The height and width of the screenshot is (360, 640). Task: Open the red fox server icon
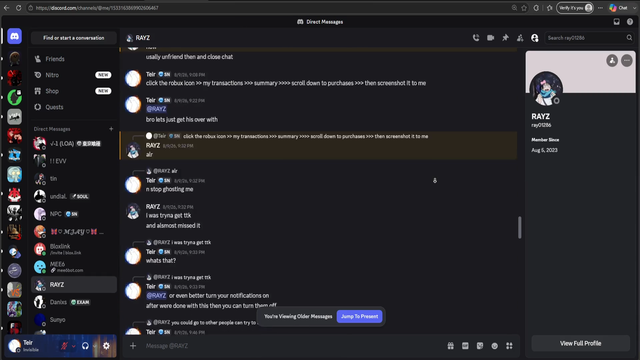tap(14, 195)
